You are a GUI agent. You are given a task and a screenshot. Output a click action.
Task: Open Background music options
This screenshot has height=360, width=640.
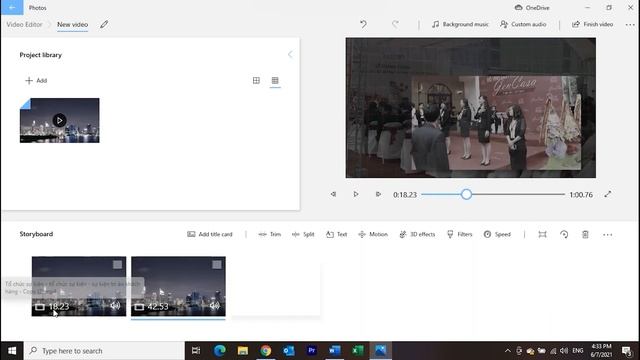point(460,24)
